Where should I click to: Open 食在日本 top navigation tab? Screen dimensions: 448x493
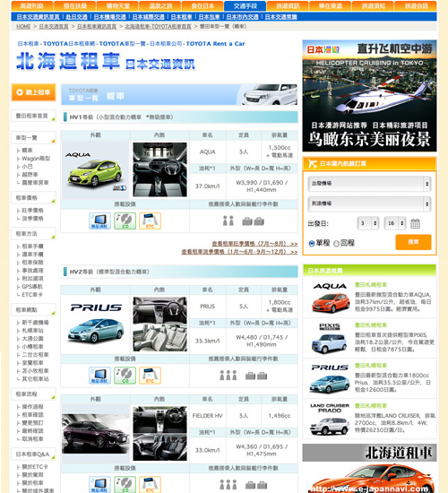(x=202, y=5)
